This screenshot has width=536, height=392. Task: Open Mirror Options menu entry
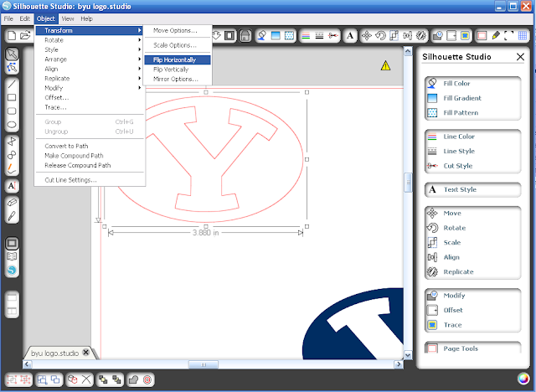coord(178,79)
